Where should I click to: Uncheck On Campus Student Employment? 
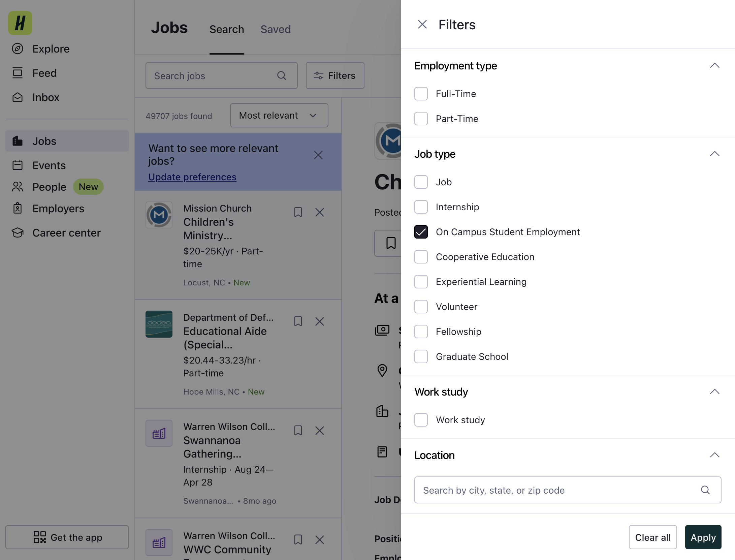pyautogui.click(x=421, y=232)
